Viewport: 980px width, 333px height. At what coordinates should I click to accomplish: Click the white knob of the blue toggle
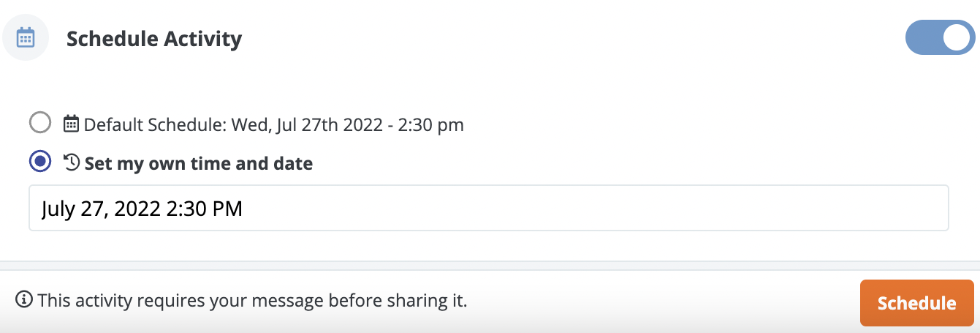point(957,37)
